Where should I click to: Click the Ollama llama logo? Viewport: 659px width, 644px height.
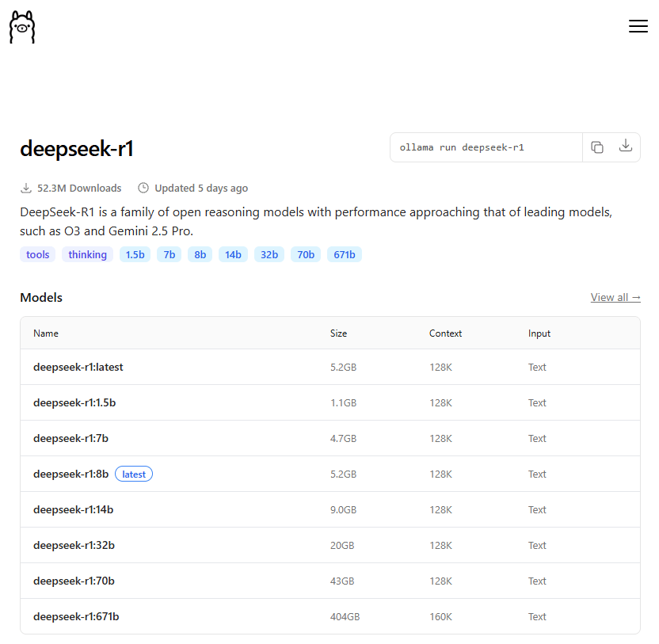(x=22, y=27)
